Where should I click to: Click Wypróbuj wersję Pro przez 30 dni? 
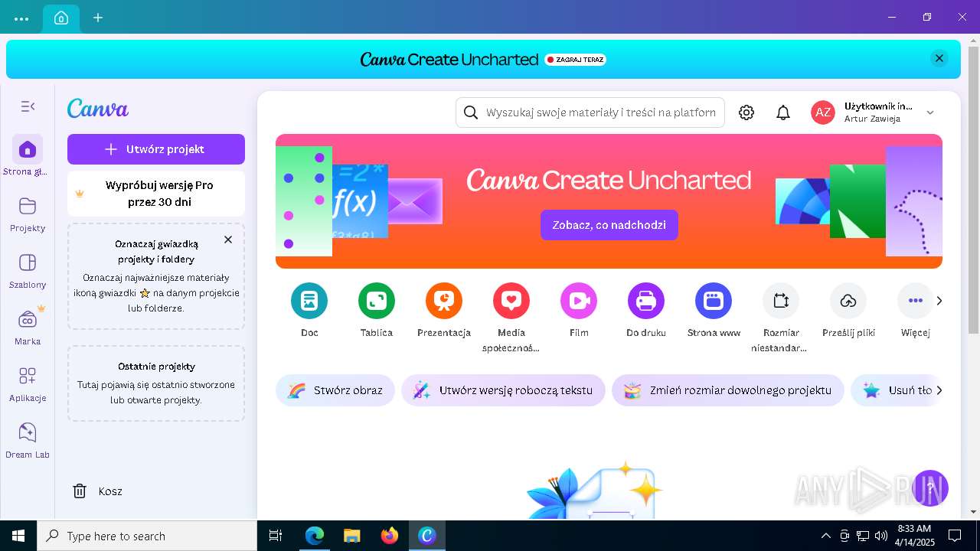click(x=156, y=194)
